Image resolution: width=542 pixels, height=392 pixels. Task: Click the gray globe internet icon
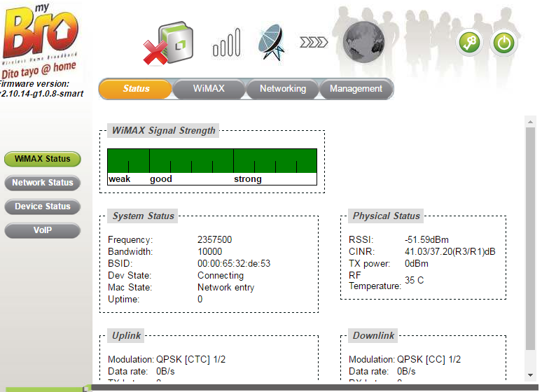(363, 42)
